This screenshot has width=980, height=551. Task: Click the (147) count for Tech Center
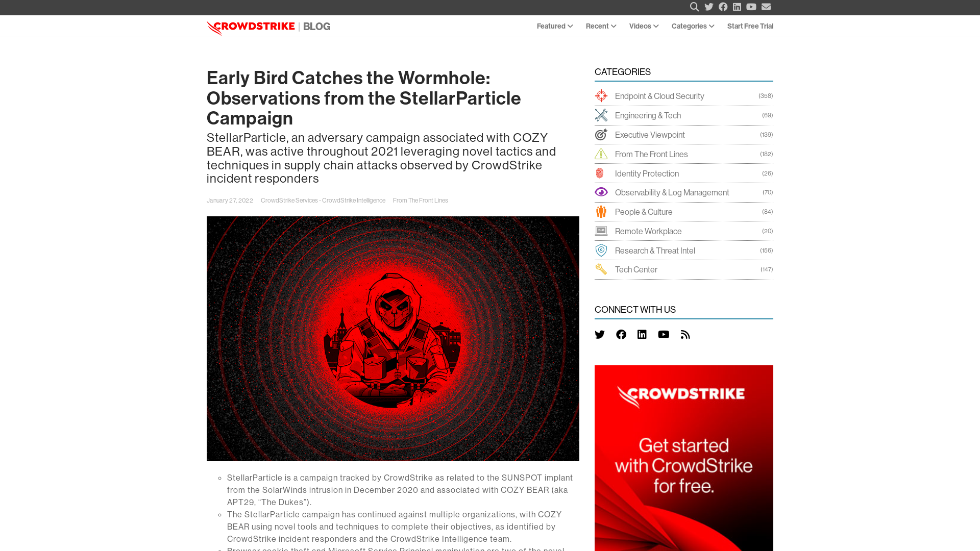(767, 269)
